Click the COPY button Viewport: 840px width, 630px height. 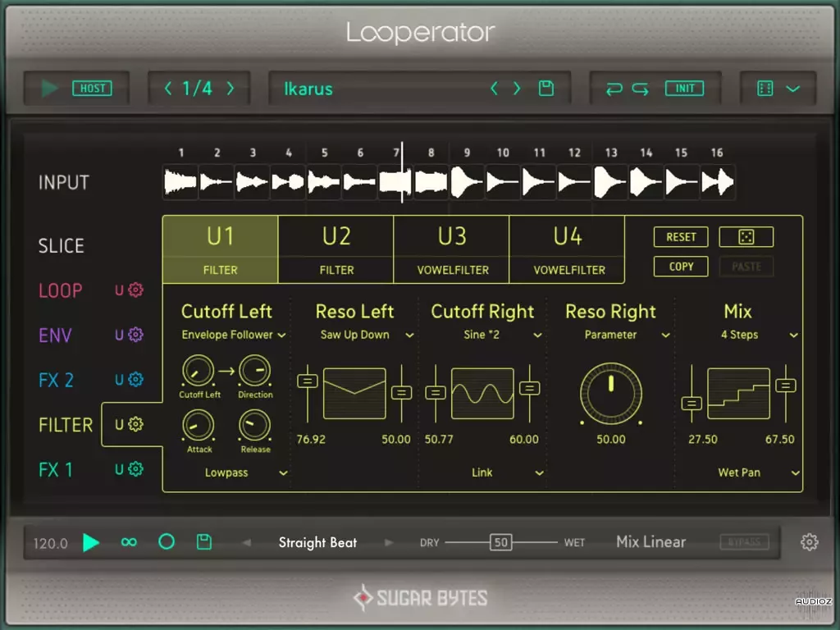681,267
